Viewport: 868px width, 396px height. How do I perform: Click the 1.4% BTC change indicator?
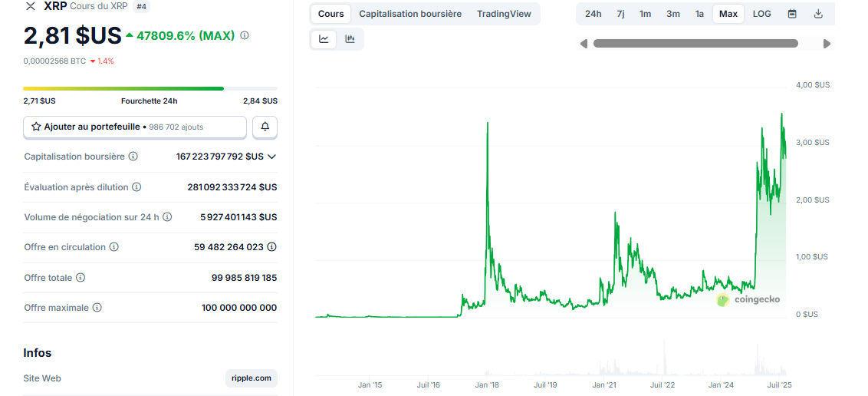[102, 61]
